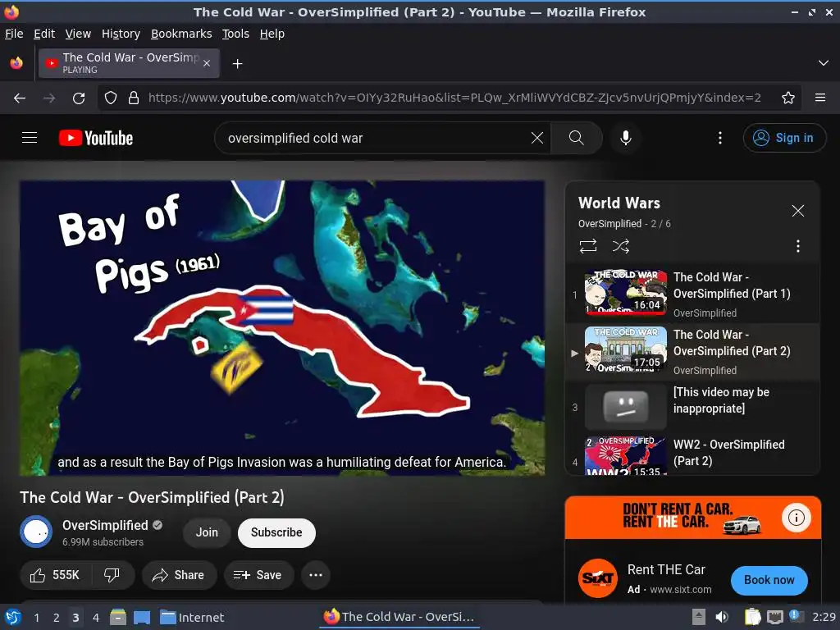
Task: View site security padlock info
Action: point(134,98)
